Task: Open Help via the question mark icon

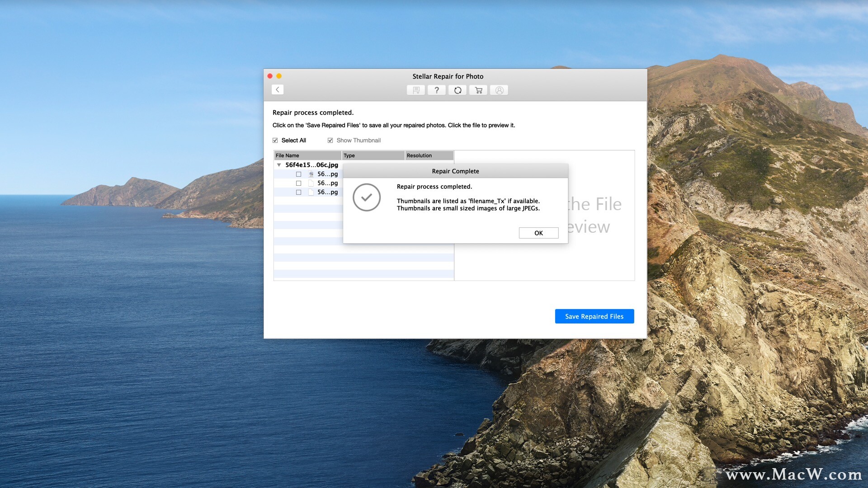Action: [437, 90]
